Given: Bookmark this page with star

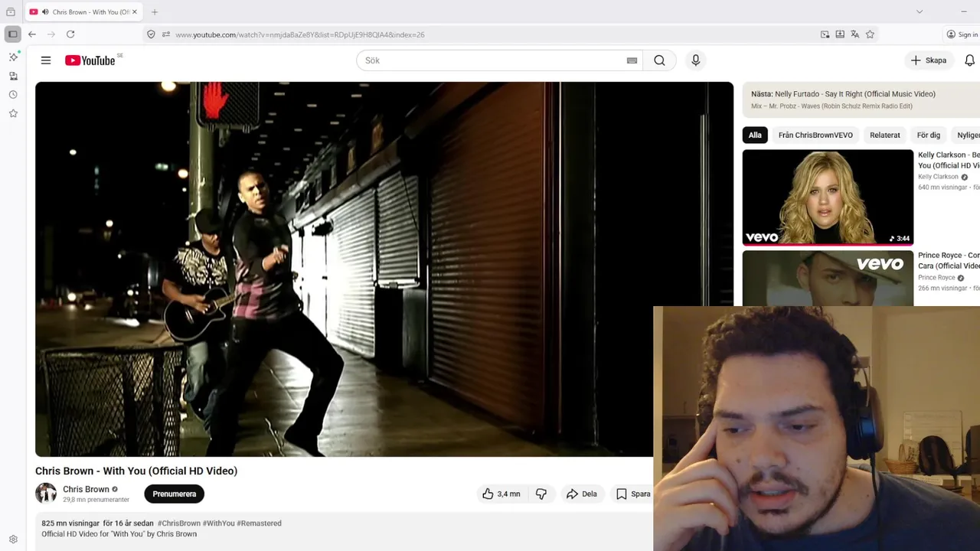Looking at the screenshot, I should coord(870,34).
